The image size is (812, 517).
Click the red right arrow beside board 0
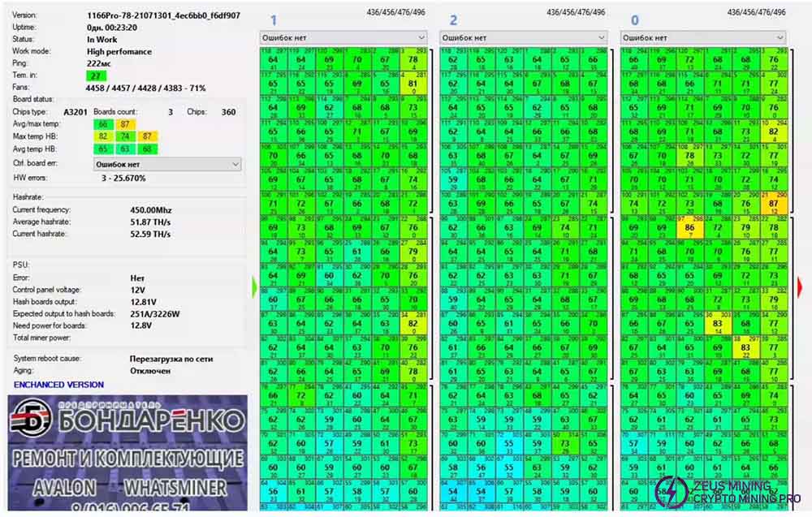click(x=800, y=286)
